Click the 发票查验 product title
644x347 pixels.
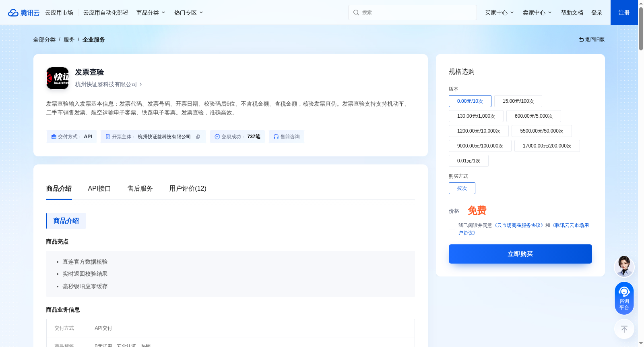89,72
